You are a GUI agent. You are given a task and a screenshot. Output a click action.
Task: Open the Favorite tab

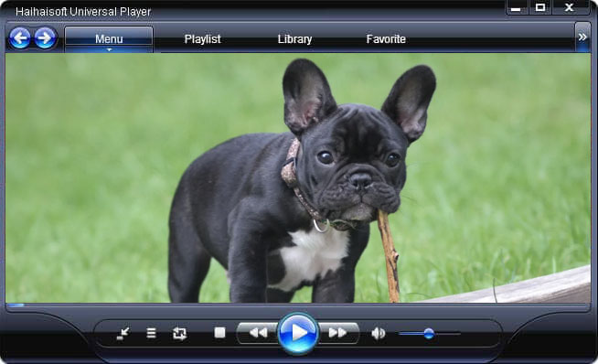click(x=386, y=39)
